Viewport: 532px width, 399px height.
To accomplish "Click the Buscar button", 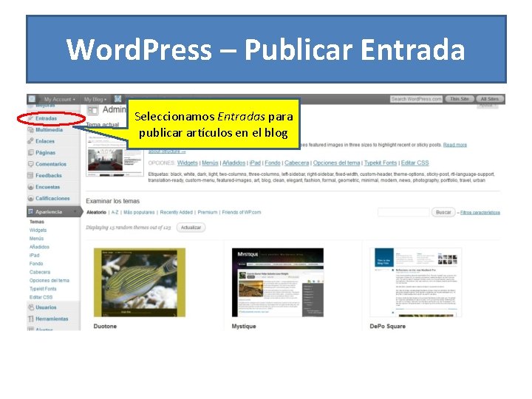I will (443, 212).
